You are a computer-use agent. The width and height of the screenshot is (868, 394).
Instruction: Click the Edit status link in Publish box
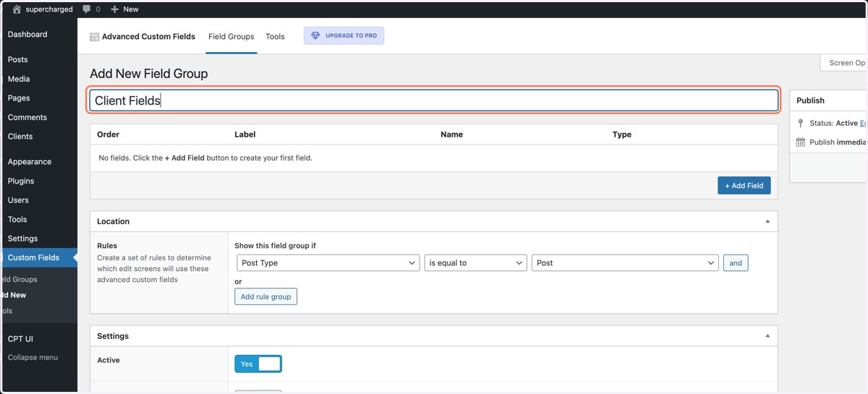point(864,124)
